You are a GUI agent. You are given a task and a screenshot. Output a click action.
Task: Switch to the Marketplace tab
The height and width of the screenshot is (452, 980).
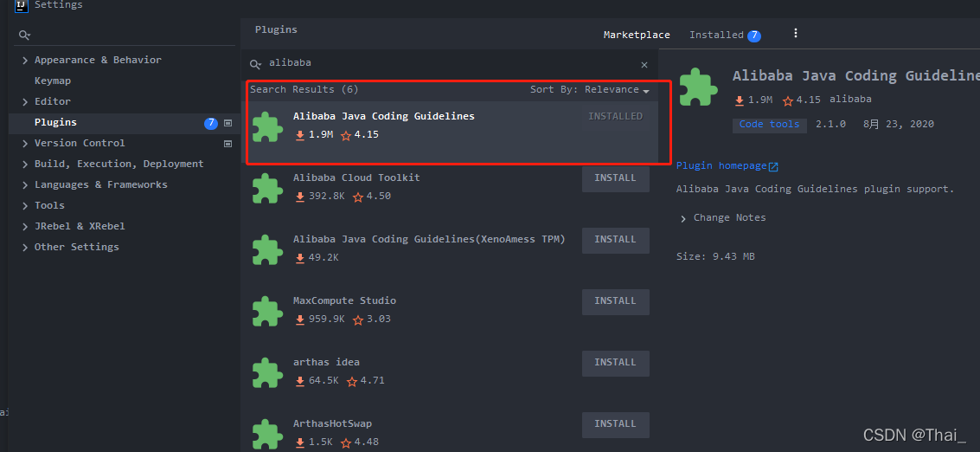(x=637, y=35)
